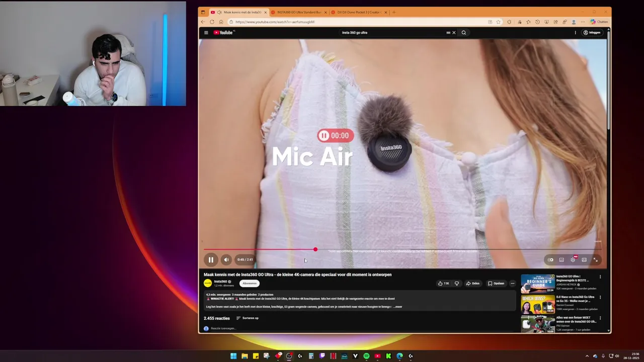Like the video with thumbs up
This screenshot has width=644, height=362.
(x=443, y=283)
